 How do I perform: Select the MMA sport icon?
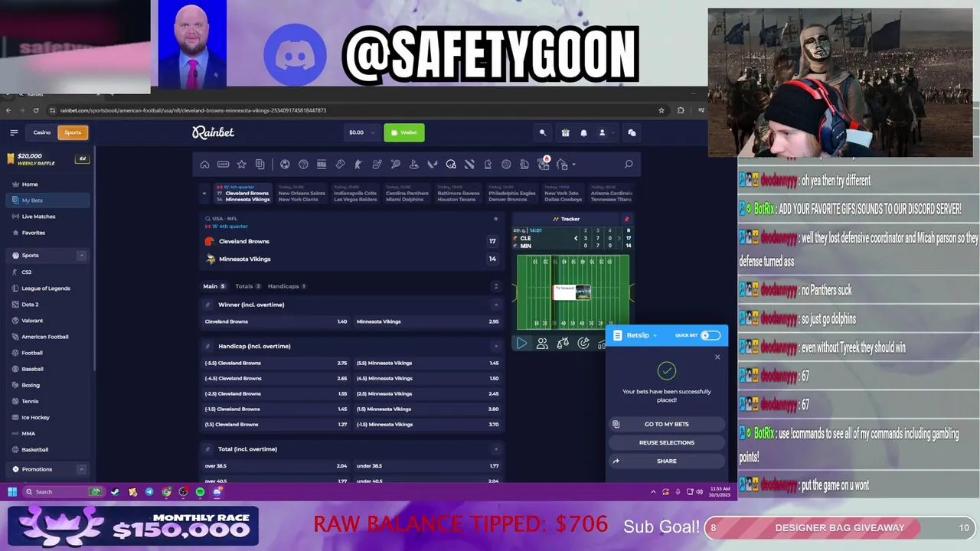(x=322, y=165)
